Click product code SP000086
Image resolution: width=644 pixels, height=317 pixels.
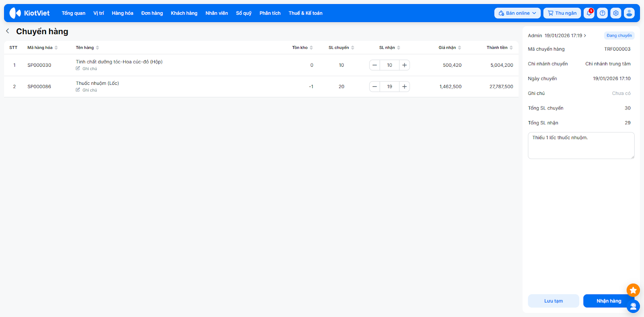point(39,86)
